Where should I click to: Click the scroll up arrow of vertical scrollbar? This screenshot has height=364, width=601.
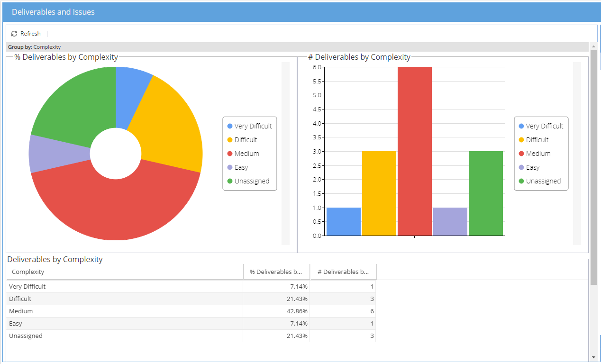[x=593, y=46]
